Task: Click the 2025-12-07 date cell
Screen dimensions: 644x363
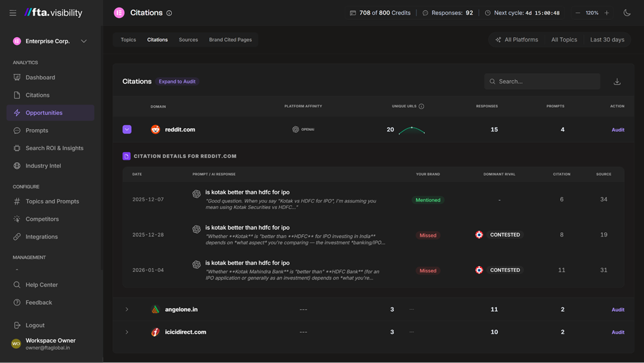Action: tap(148, 199)
